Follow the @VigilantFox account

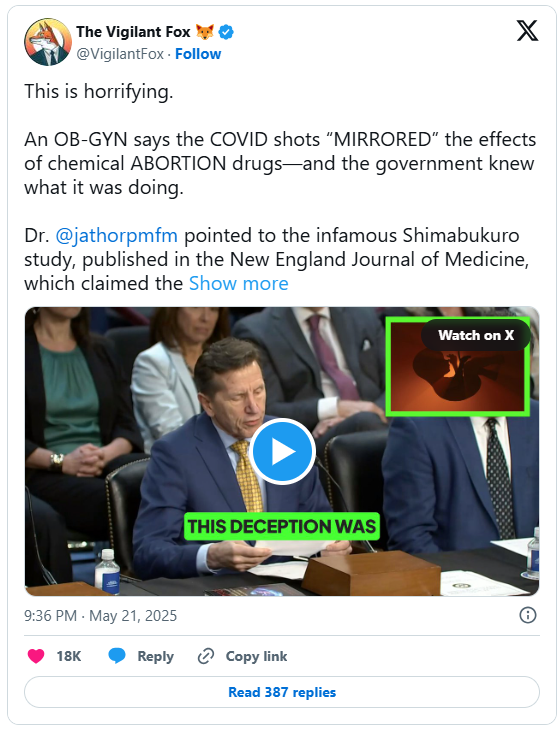pos(198,54)
